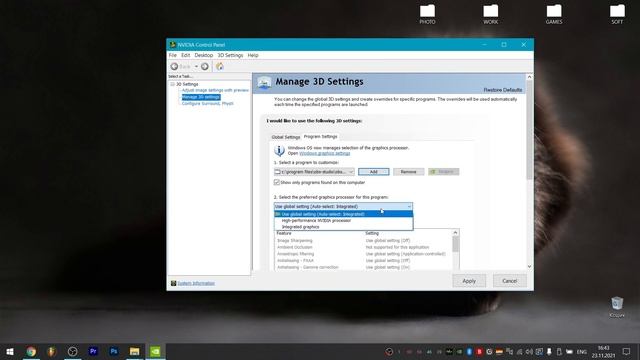Open the Desktop menu
This screenshot has height=360, width=640.
point(204,55)
